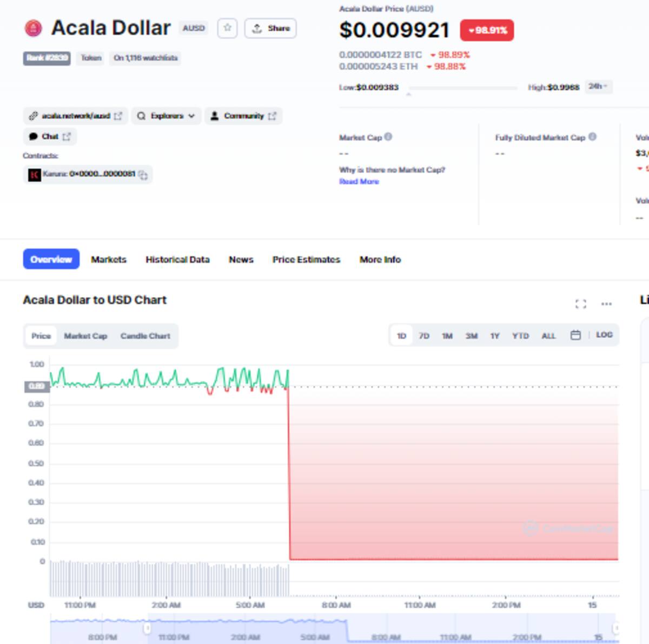Switch to the Markets tab
Screen dimensions: 649x644
(109, 259)
